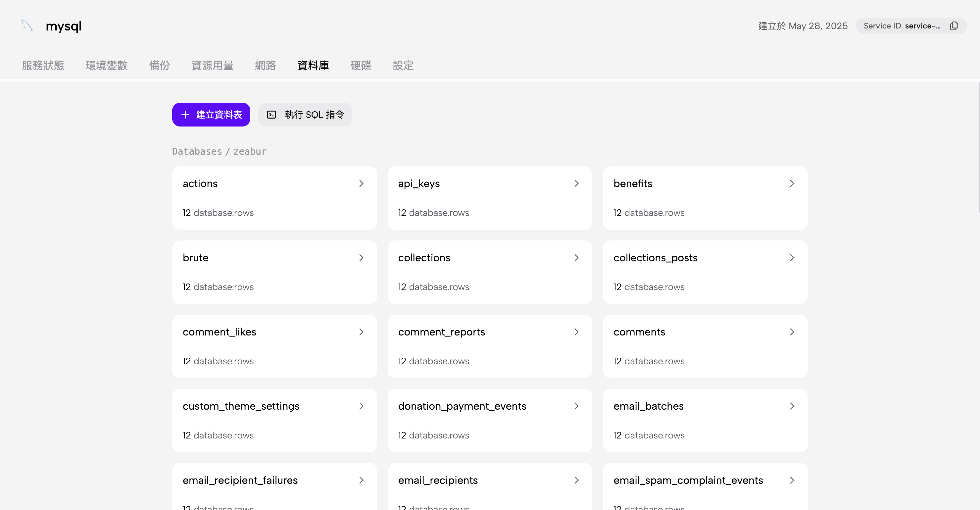Click the terminal icon in SQL command button
This screenshot has width=980, height=510.
click(271, 115)
